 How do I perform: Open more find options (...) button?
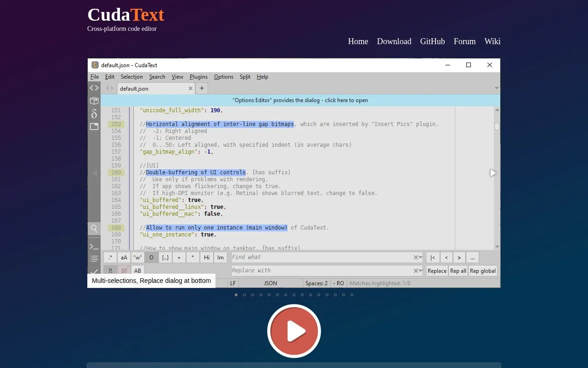tap(472, 258)
